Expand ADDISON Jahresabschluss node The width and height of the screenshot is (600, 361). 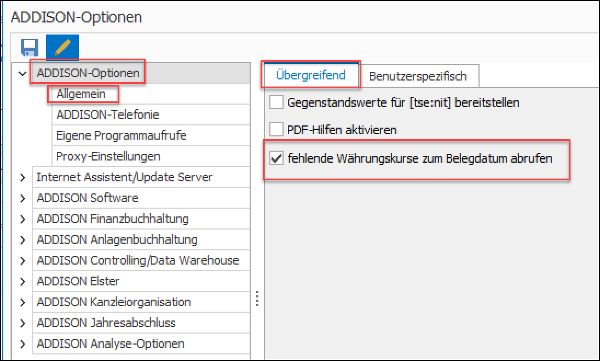[x=23, y=323]
